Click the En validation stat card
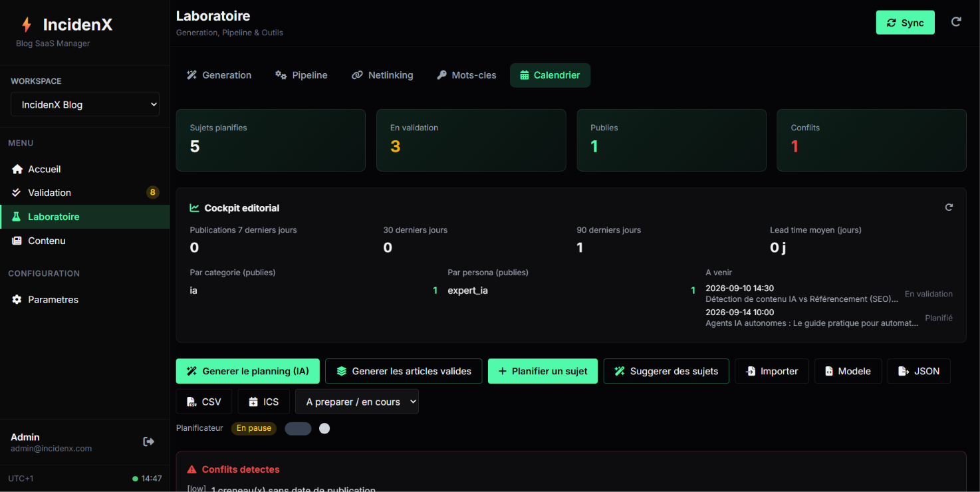The width and height of the screenshot is (980, 492). coord(471,140)
